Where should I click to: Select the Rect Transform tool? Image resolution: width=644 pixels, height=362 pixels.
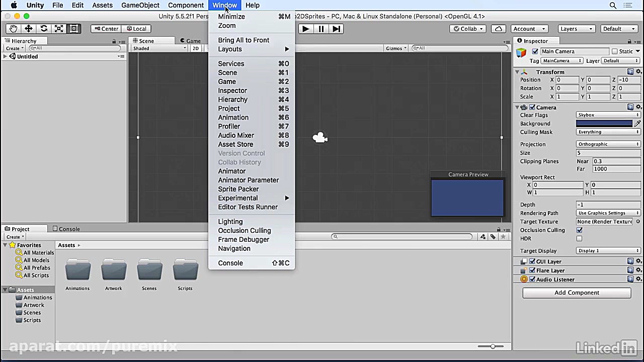pos(74,29)
